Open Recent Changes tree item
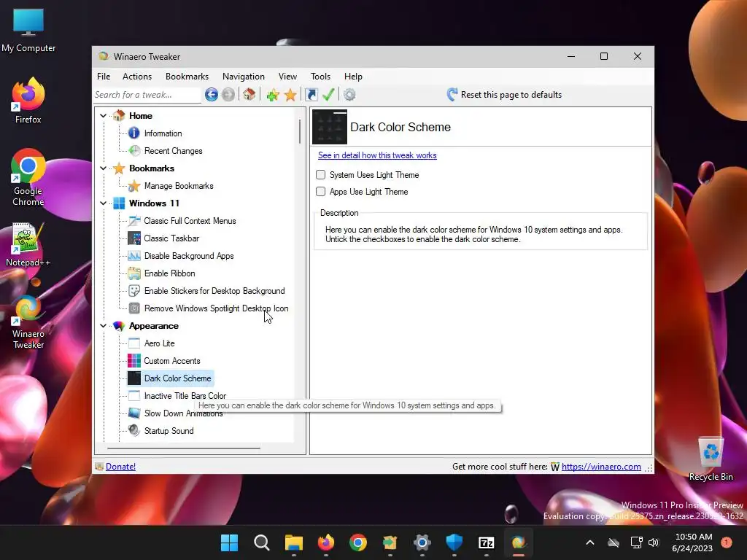The image size is (747, 560). [x=174, y=151]
